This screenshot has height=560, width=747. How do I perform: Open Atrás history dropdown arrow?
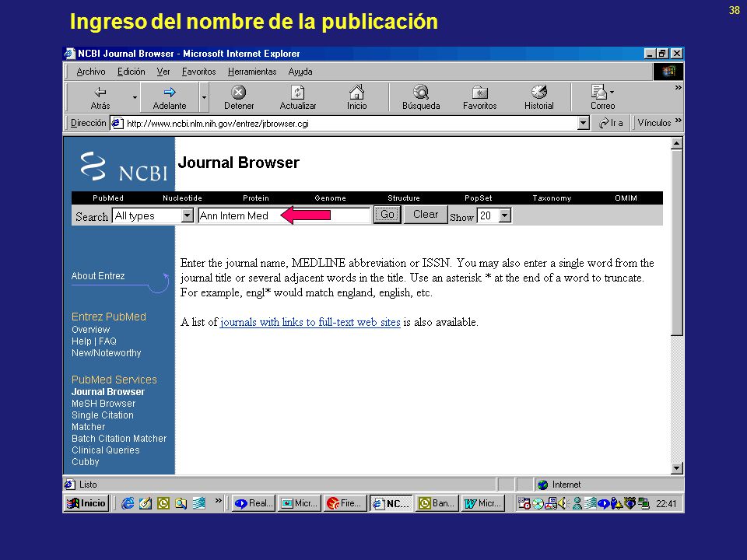tap(135, 98)
